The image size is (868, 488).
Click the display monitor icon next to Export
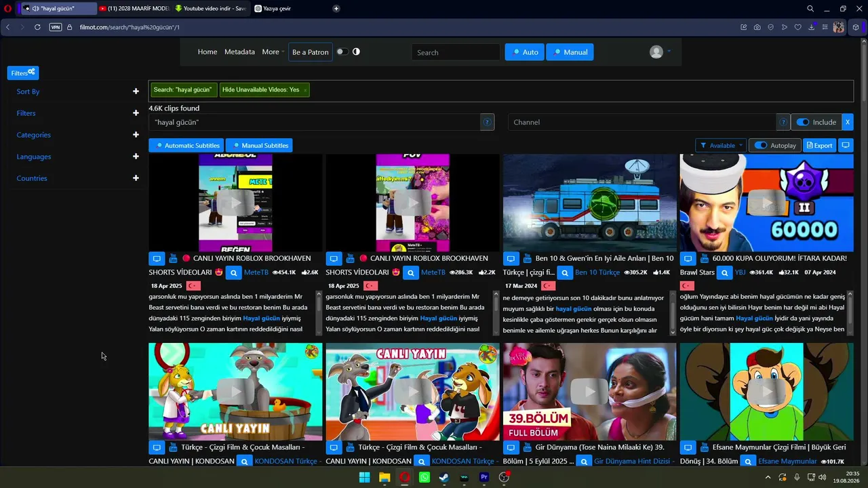[846, 145]
